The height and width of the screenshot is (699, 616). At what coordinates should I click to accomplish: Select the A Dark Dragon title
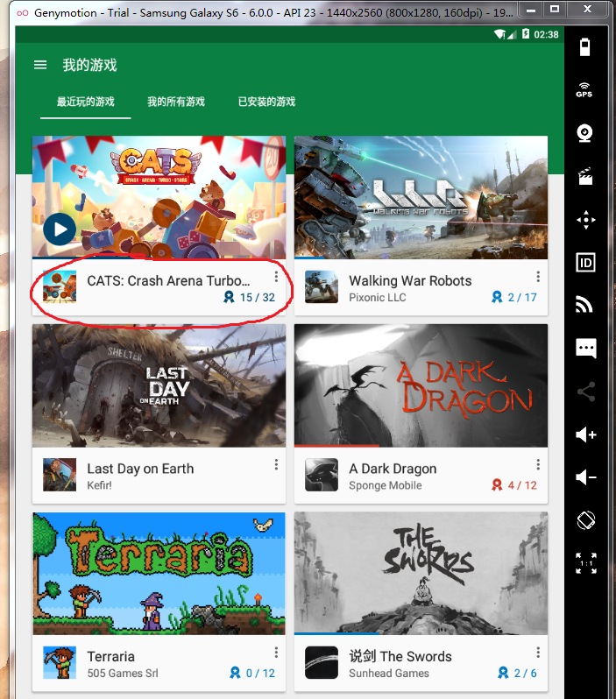(x=393, y=469)
